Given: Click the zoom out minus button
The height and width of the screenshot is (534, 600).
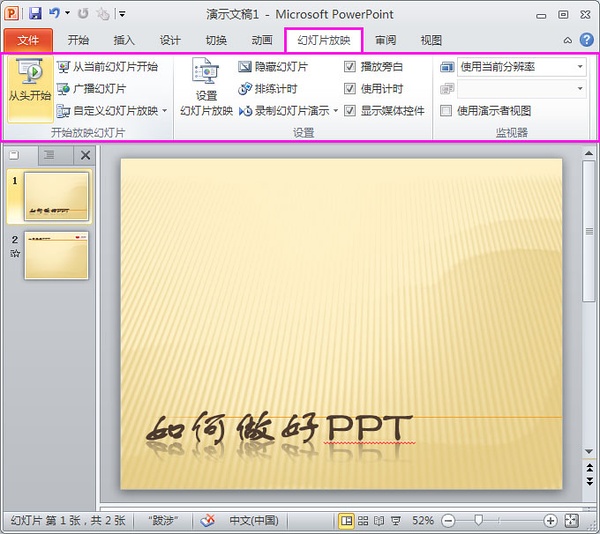Looking at the screenshot, I should (448, 521).
